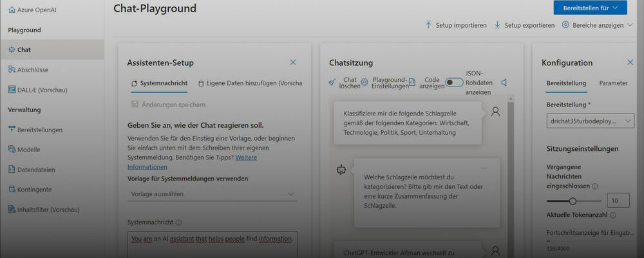This screenshot has height=258, width=644.
Task: Click Änderungen speichern
Action: pyautogui.click(x=168, y=104)
